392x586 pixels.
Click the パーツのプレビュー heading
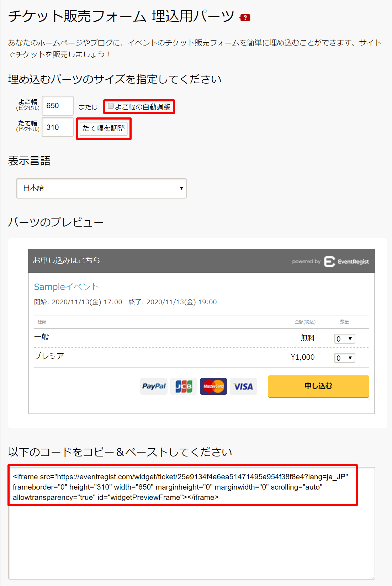pos(56,222)
